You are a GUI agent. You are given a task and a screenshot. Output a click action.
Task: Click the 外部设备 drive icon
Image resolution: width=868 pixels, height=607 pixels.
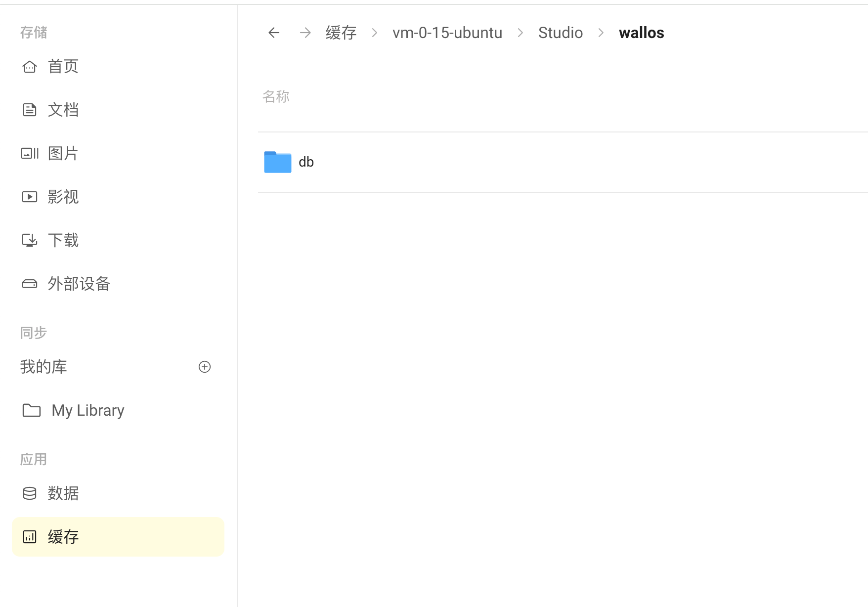(x=30, y=284)
